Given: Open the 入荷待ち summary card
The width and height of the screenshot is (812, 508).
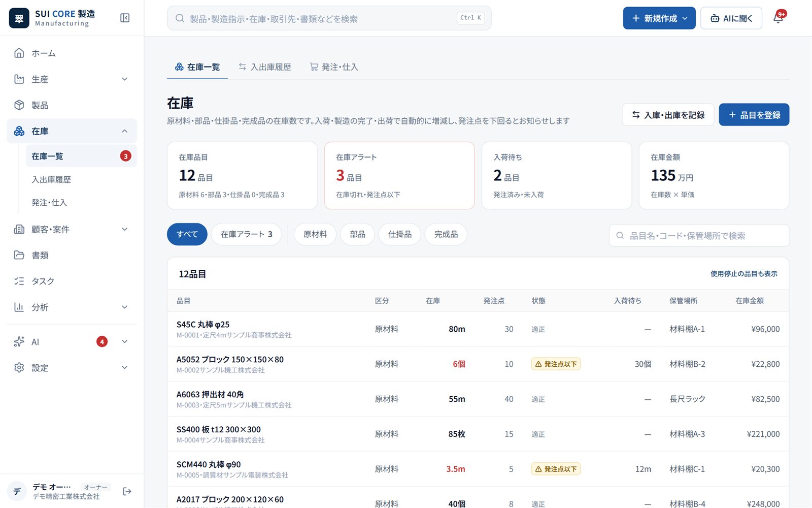Looking at the screenshot, I should tap(557, 175).
